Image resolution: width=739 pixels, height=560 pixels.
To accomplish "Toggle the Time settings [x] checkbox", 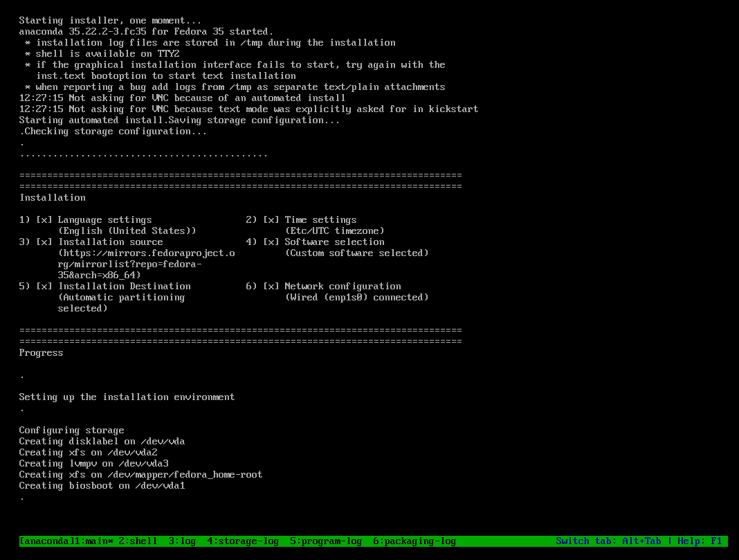I will (271, 219).
